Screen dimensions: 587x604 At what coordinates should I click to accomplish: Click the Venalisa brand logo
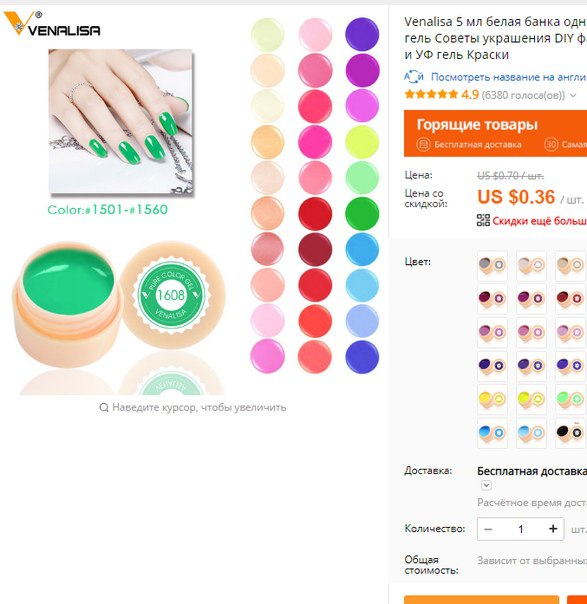coord(52,24)
